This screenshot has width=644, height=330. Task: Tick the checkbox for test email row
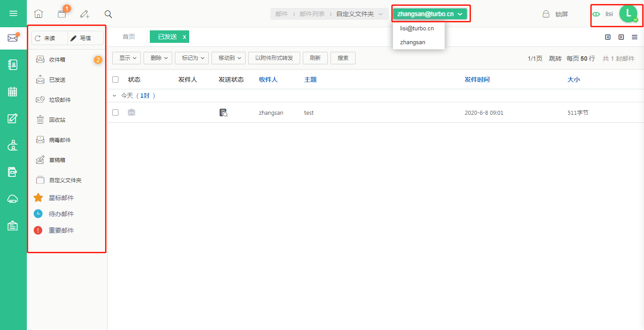click(115, 113)
